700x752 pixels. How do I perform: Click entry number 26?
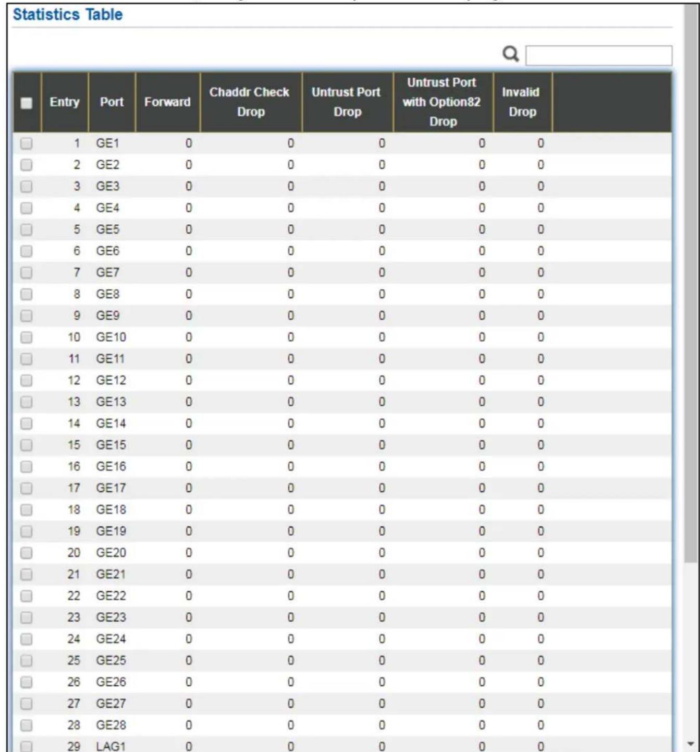(x=74, y=682)
